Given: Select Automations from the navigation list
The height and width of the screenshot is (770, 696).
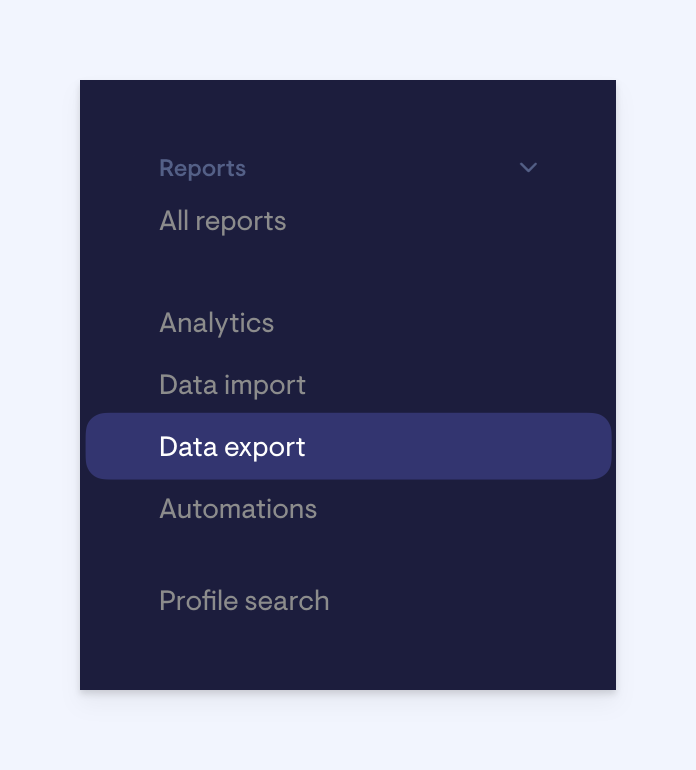Looking at the screenshot, I should tap(238, 509).
